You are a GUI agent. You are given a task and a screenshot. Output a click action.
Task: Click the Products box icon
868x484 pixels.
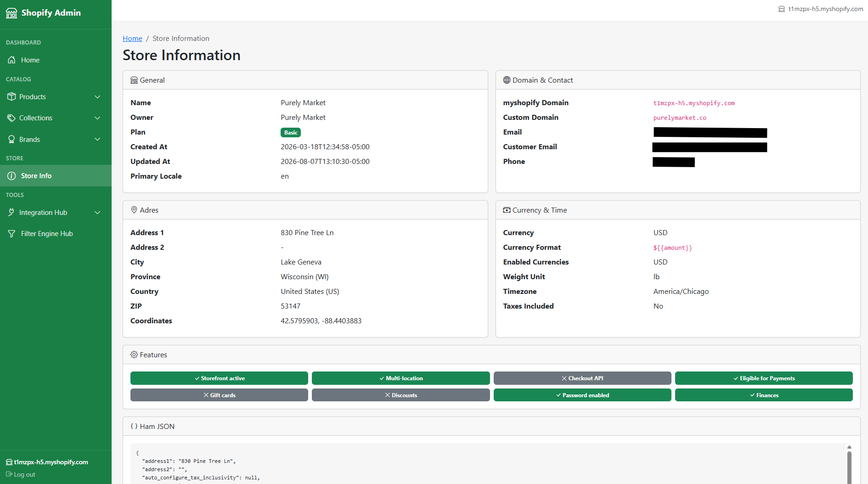[11, 97]
